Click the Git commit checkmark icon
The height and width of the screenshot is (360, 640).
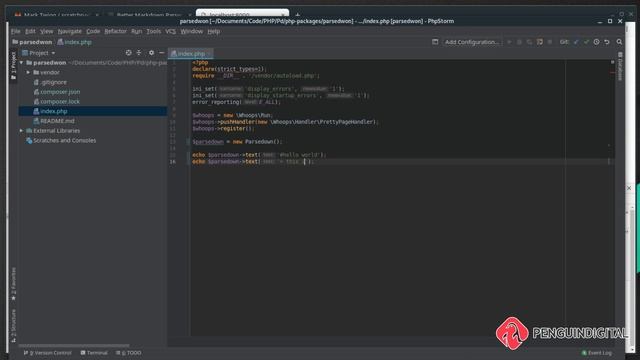click(x=586, y=42)
